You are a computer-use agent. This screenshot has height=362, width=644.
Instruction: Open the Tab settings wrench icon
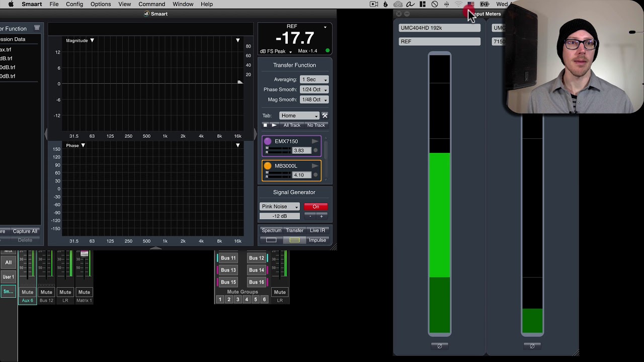coord(325,116)
